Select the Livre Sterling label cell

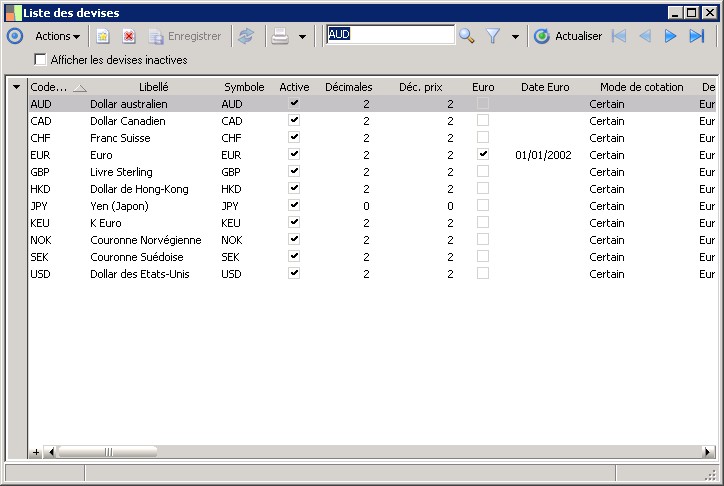point(121,172)
